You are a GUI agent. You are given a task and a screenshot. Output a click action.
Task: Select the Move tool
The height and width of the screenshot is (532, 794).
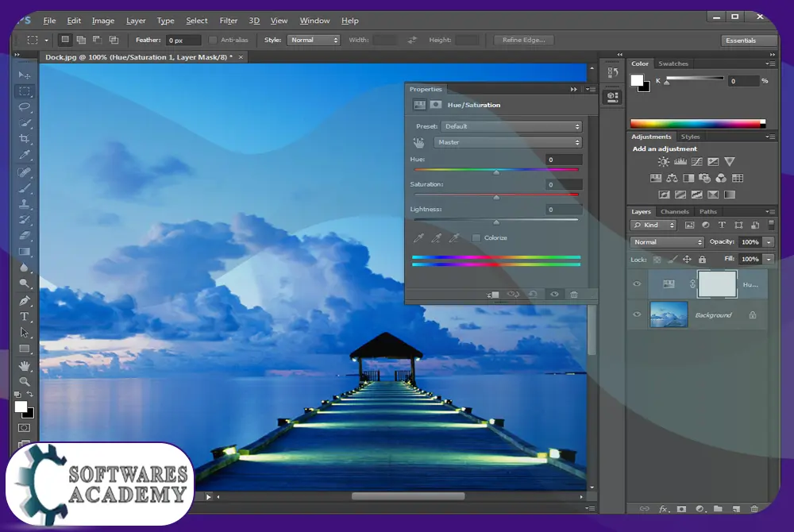click(24, 75)
